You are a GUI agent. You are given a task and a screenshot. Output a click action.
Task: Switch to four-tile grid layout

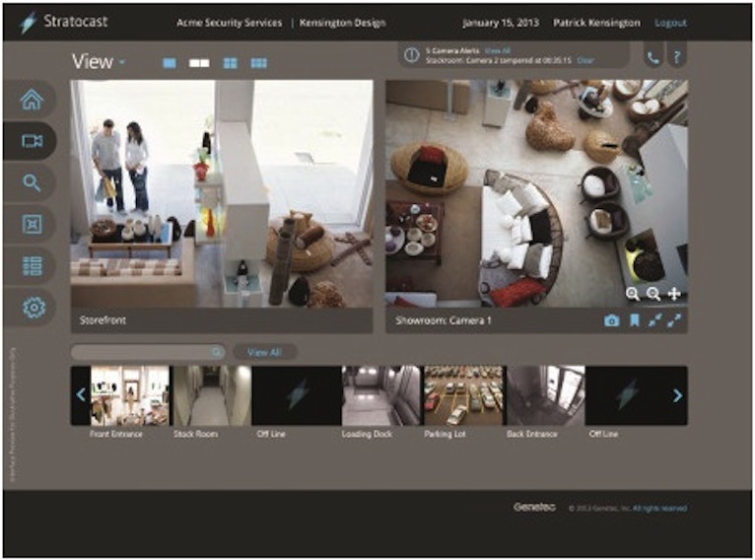click(x=230, y=63)
